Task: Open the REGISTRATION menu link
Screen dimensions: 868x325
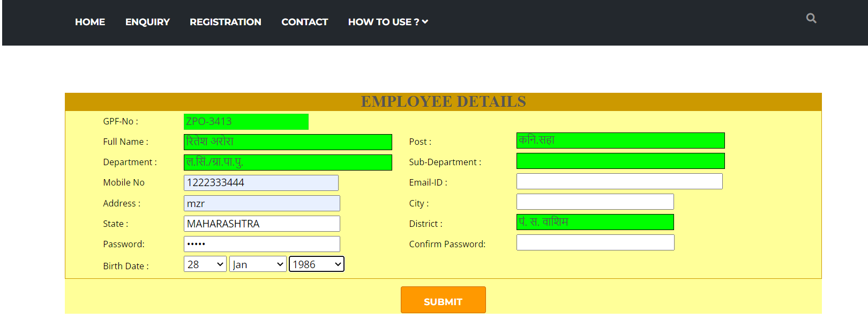Action: click(226, 22)
